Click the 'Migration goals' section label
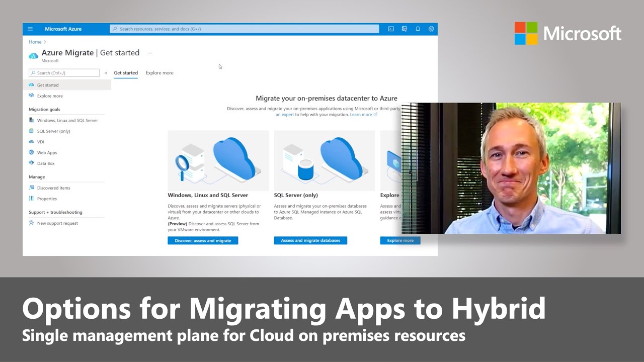Image resolution: width=644 pixels, height=362 pixels. (x=44, y=109)
